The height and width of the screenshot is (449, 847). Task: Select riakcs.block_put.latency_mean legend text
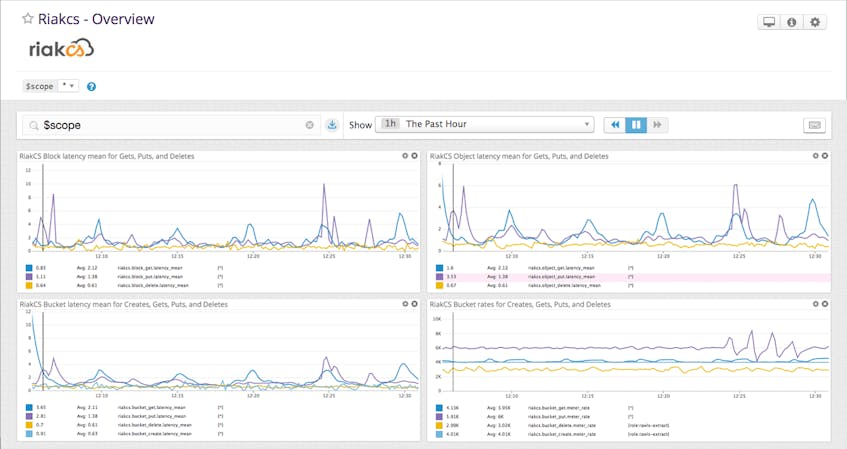(150, 277)
